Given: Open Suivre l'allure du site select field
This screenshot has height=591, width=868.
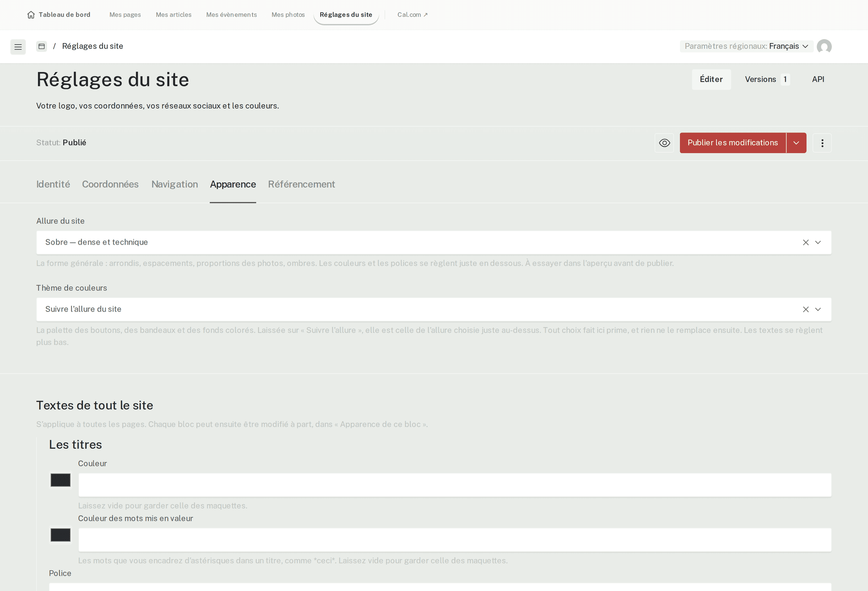Looking at the screenshot, I should coord(434,309).
